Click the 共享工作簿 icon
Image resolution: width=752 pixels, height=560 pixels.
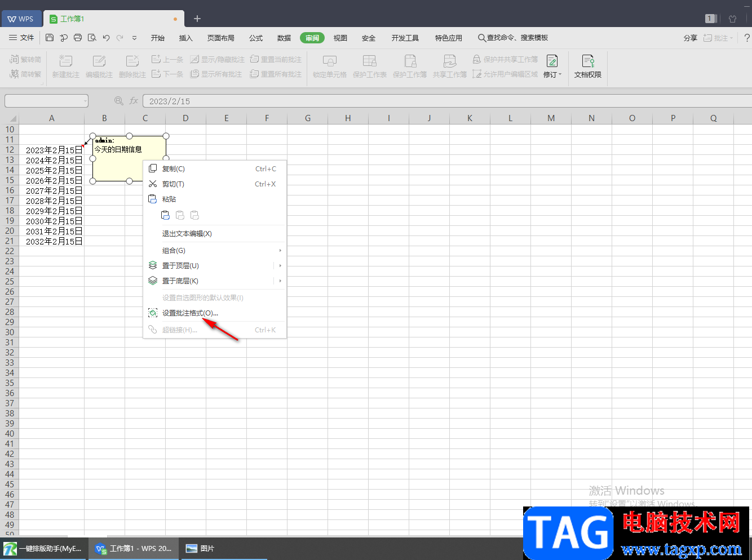click(x=450, y=61)
